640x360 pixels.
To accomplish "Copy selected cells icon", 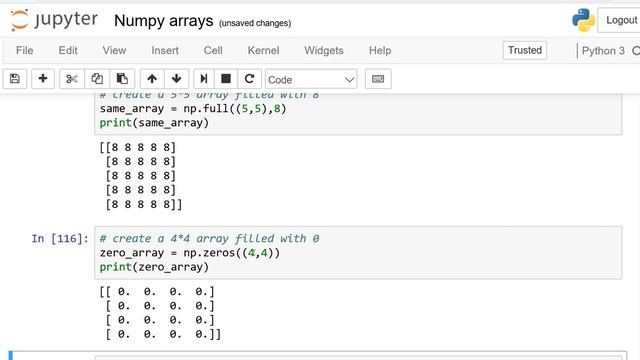I will [x=97, y=79].
